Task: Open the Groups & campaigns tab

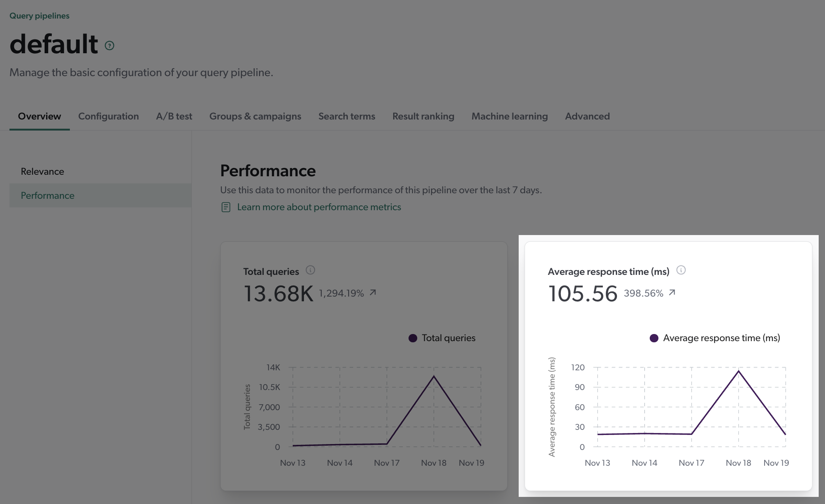Action: coord(255,116)
